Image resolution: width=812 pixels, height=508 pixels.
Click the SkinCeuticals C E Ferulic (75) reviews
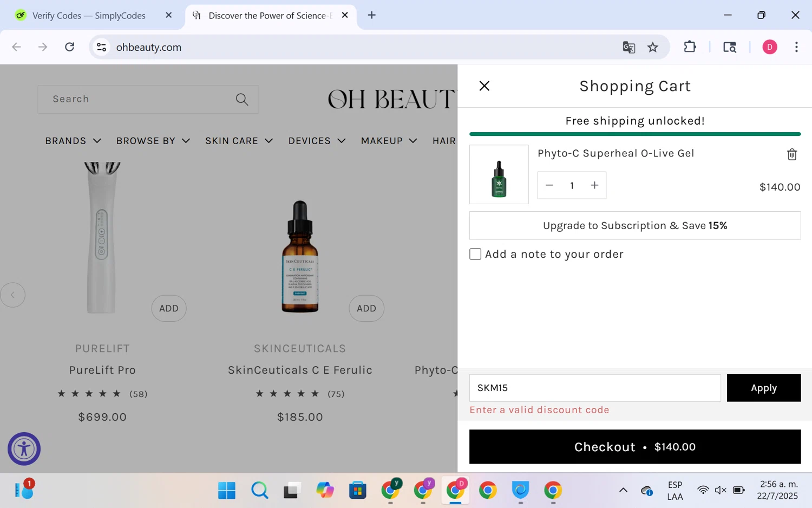pyautogui.click(x=336, y=394)
